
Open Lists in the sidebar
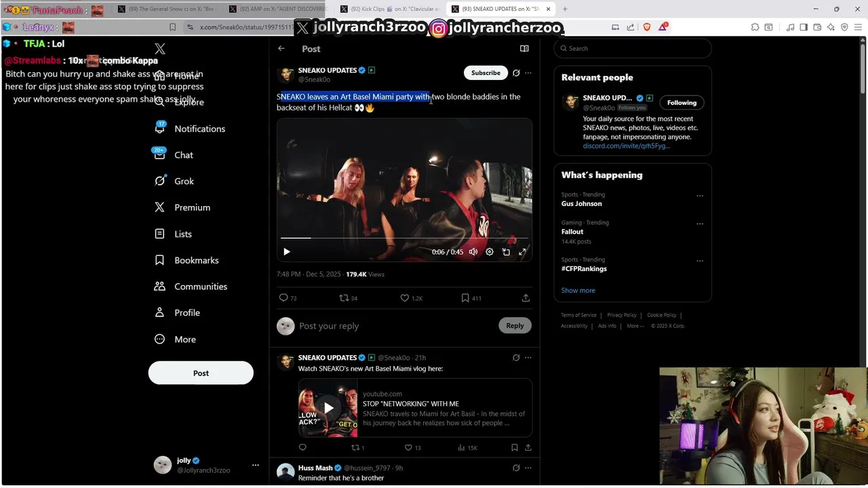(174, 234)
